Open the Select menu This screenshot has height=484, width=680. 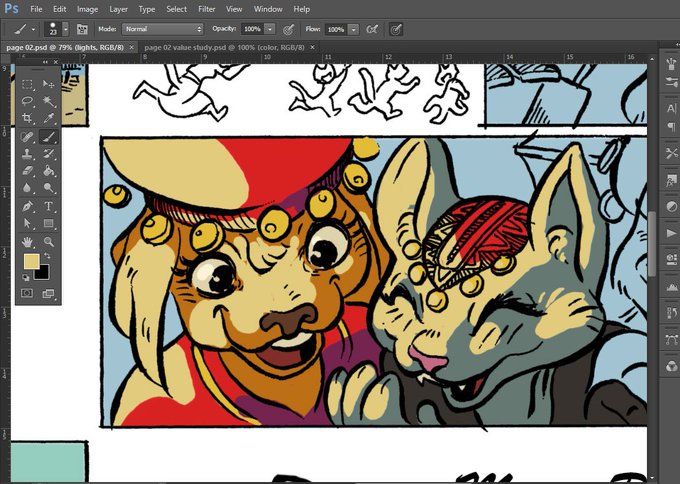[177, 9]
